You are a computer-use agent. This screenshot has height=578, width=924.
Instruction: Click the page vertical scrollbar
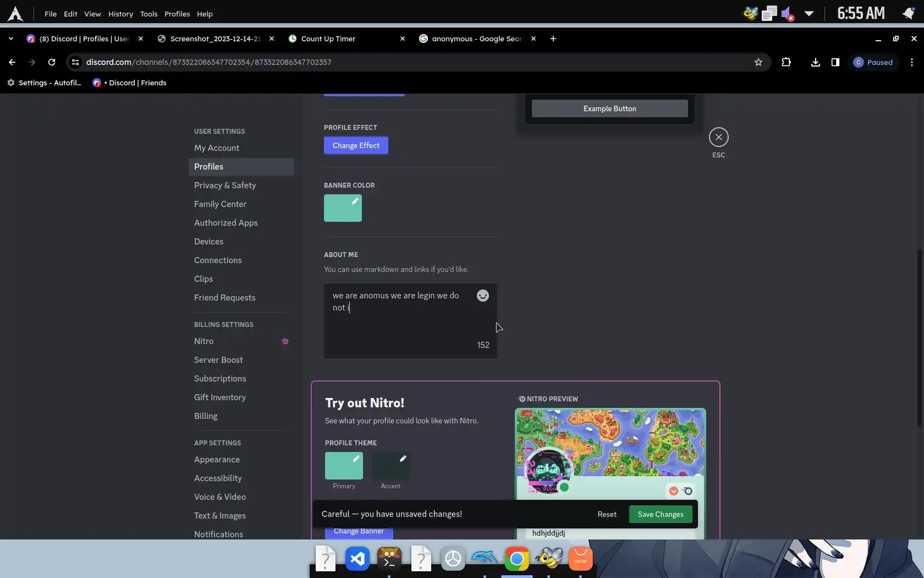coord(920,339)
